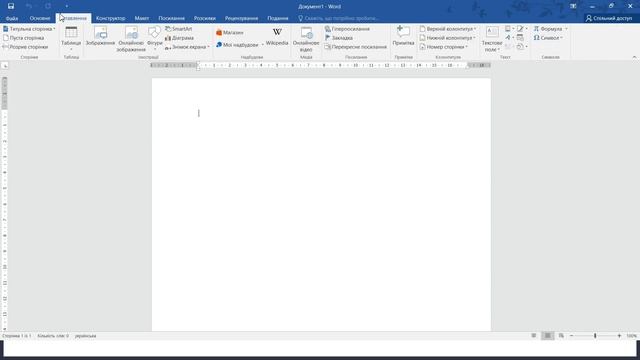
Task: Switch to the Подання tab
Action: click(278, 18)
